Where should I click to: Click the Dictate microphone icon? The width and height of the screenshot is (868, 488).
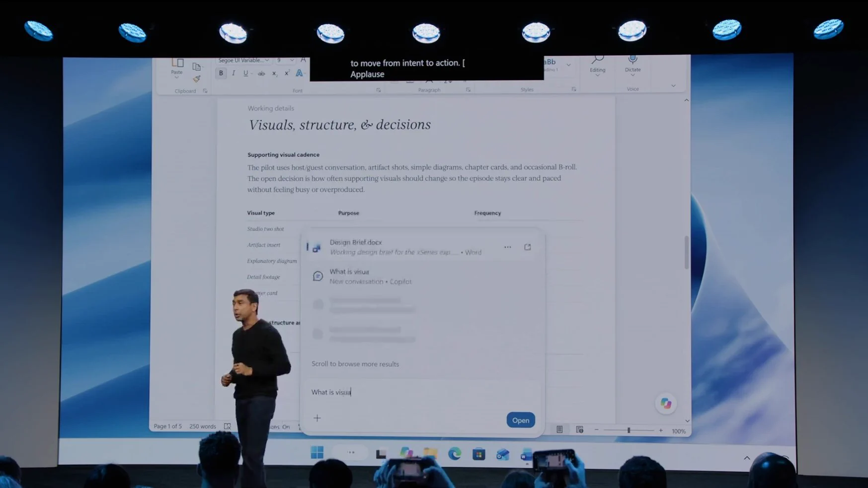click(632, 60)
